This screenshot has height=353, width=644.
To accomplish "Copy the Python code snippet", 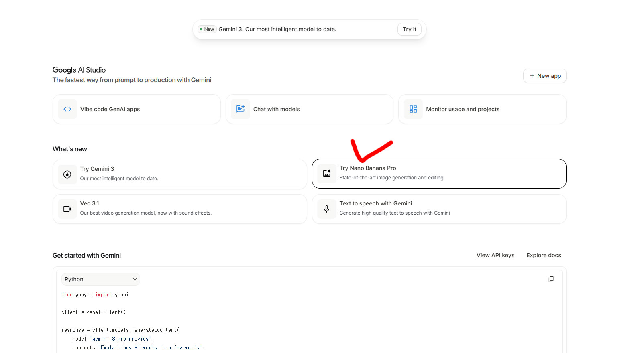I will tap(551, 279).
